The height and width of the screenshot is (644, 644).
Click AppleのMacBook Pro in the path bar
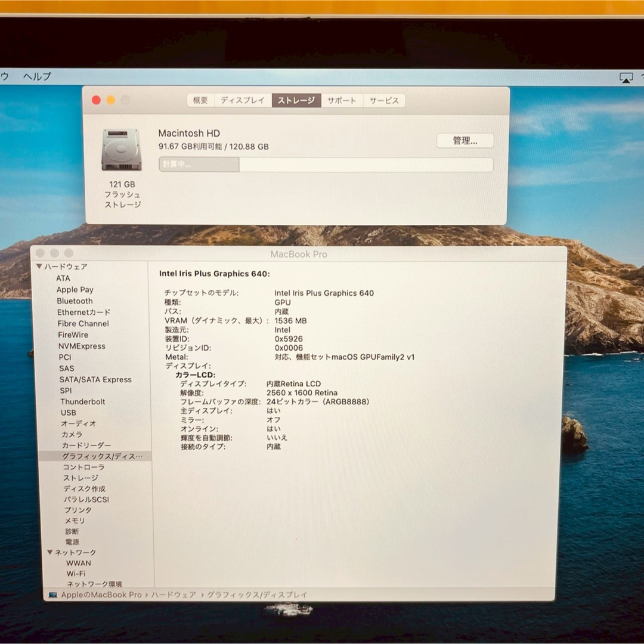(x=101, y=595)
